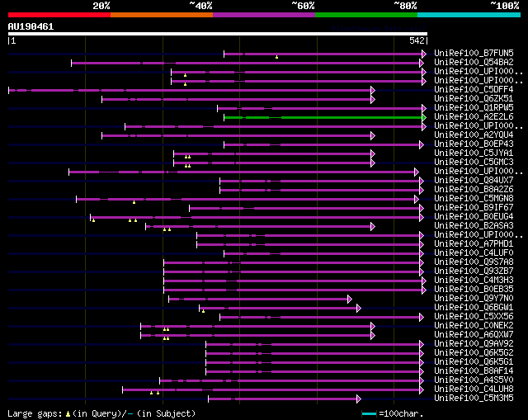Select UniRef100_C4LUH8 label
Viewport: 528px width, 420px height.
click(x=474, y=389)
